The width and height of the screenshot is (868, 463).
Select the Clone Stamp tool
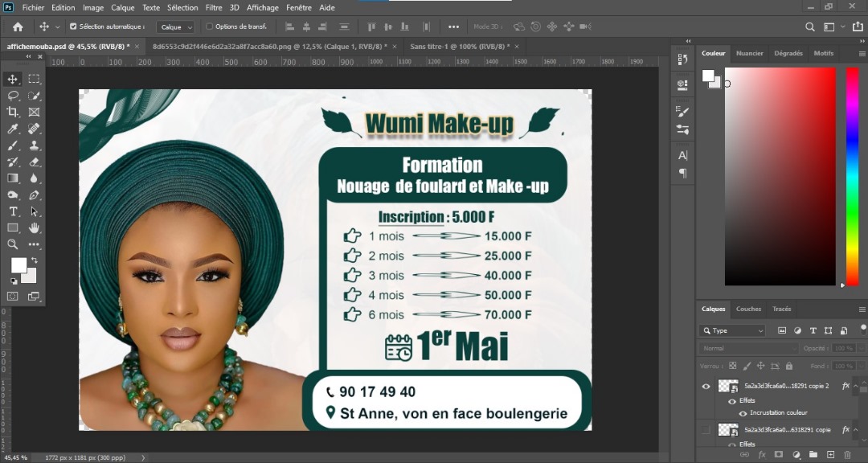34,145
